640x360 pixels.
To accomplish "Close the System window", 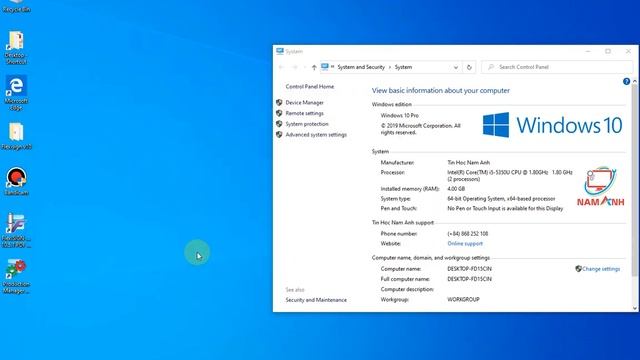I will click(x=628, y=51).
